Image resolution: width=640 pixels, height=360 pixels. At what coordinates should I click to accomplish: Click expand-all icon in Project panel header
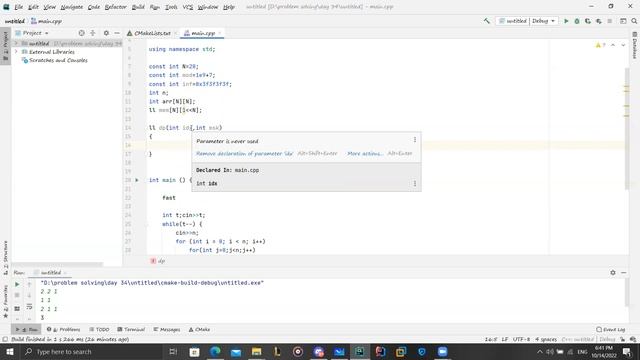click(93, 33)
